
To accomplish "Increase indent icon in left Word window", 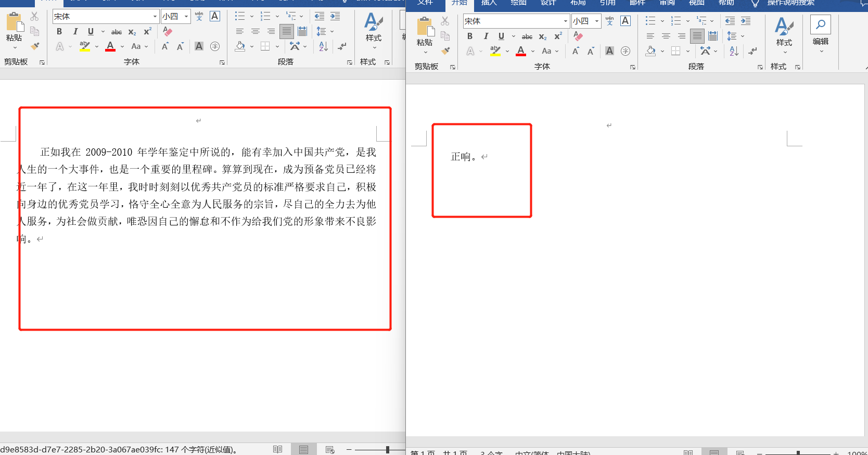I will pos(335,16).
